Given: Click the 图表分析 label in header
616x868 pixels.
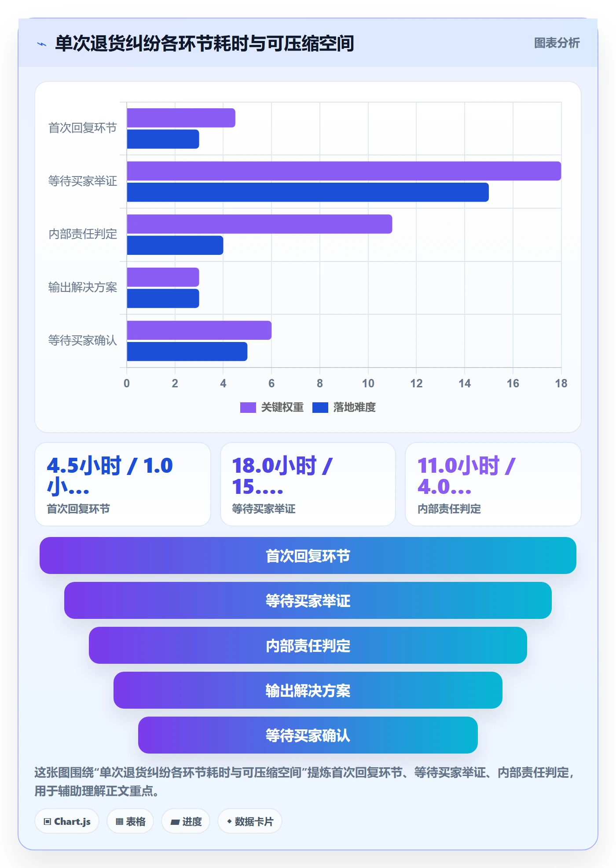Looking at the screenshot, I should tap(557, 43).
